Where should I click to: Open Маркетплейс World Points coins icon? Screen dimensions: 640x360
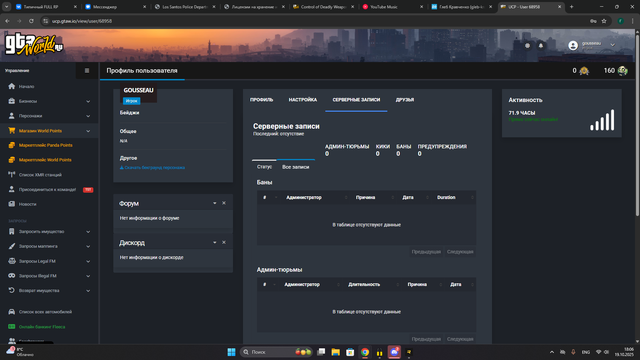[11, 160]
